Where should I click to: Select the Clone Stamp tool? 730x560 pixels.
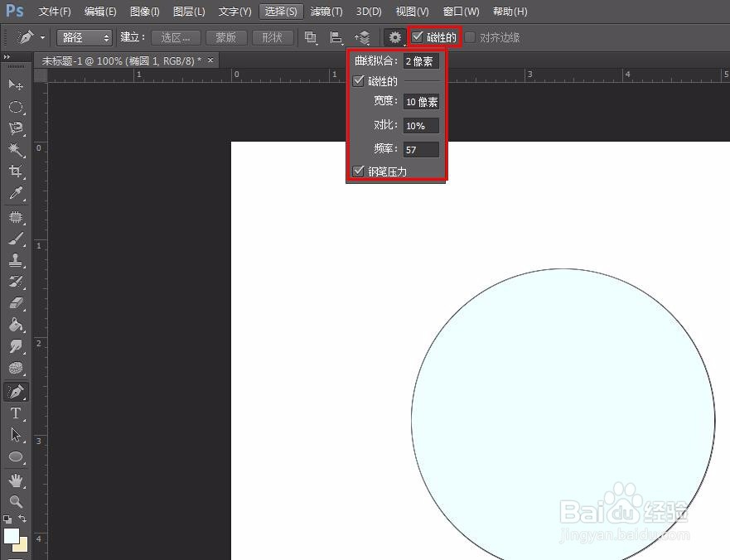pos(16,260)
